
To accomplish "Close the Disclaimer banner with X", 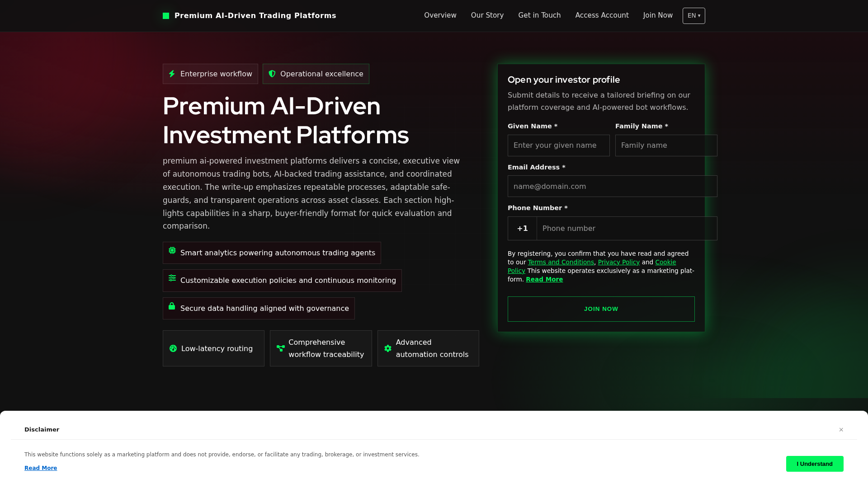I will 841,430.
